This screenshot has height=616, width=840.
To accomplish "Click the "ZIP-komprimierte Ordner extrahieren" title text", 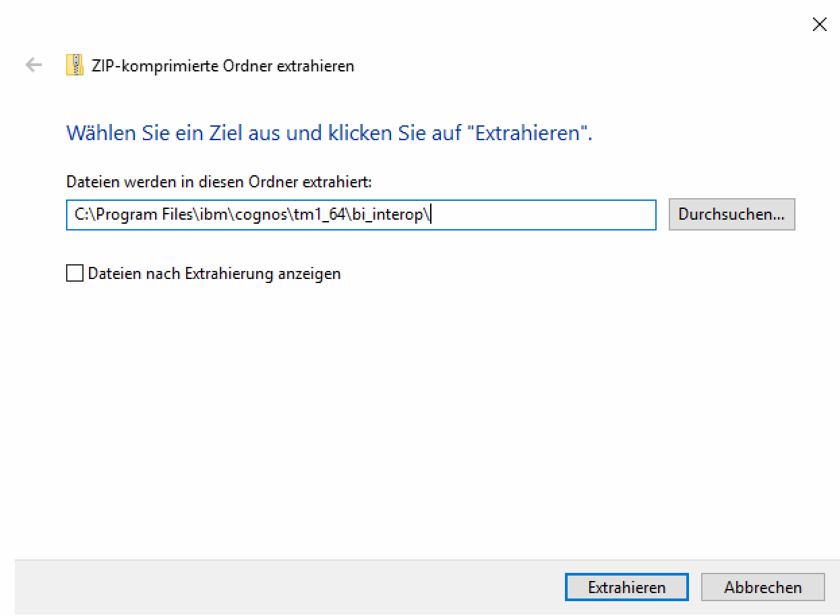I will tap(222, 66).
